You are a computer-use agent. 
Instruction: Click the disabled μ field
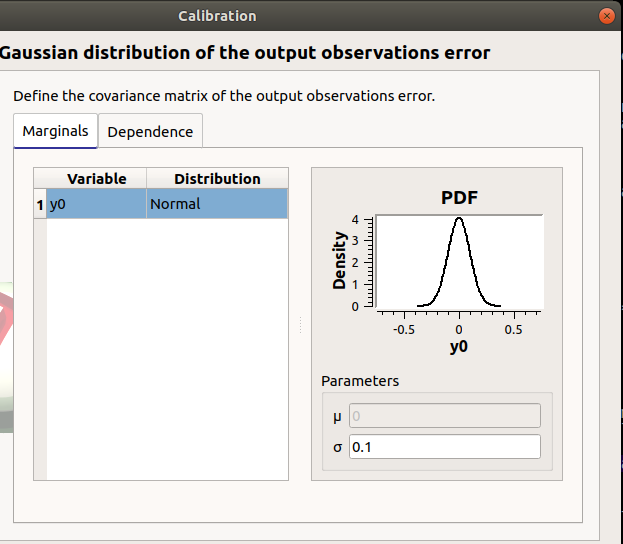pyautogui.click(x=445, y=415)
